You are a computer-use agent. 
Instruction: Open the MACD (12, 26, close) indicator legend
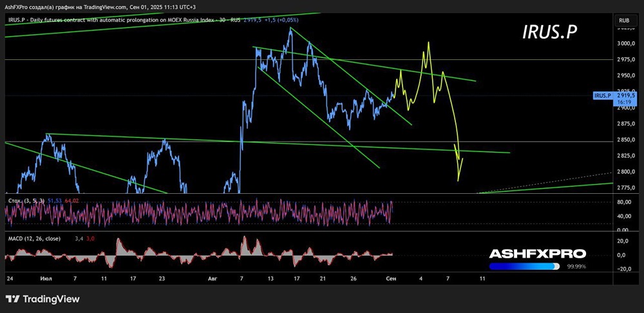point(34,239)
